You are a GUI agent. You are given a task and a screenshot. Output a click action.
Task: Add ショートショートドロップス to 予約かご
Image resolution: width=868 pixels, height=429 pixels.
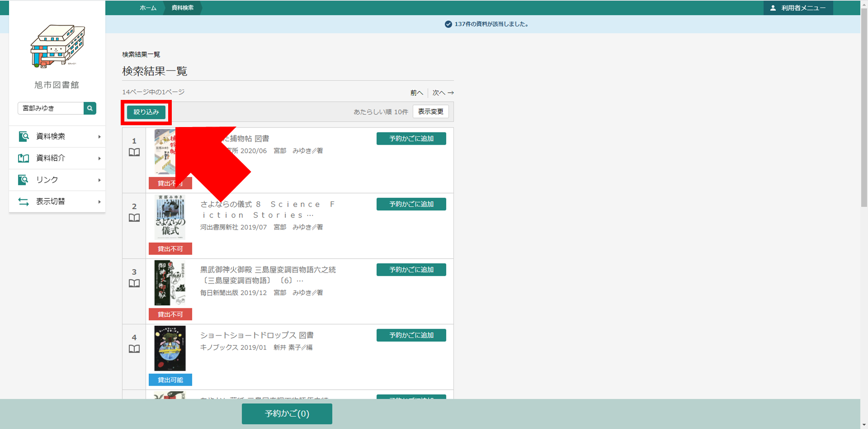point(411,335)
